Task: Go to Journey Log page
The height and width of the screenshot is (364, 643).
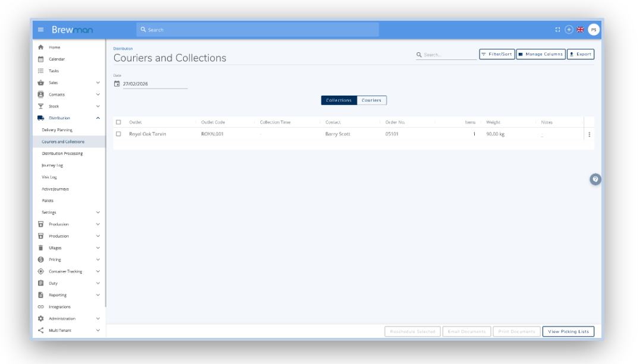Action: [x=52, y=165]
